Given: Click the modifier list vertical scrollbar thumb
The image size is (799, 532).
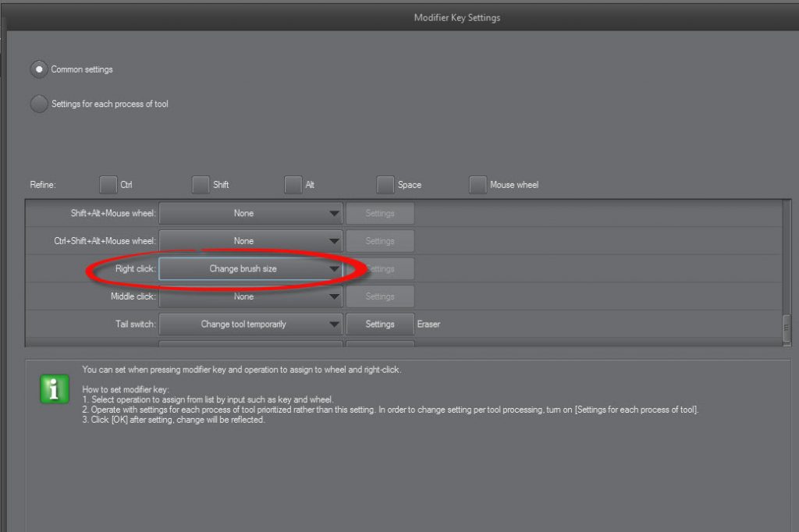Looking at the screenshot, I should click(787, 328).
